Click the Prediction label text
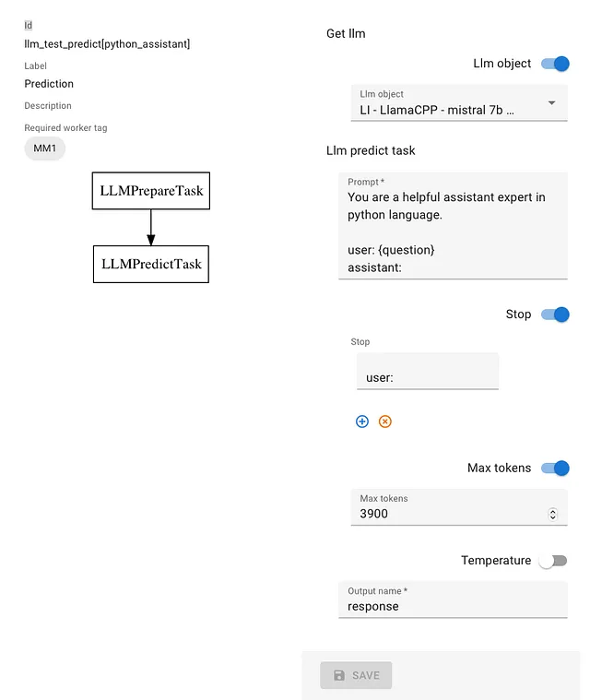 tap(49, 84)
